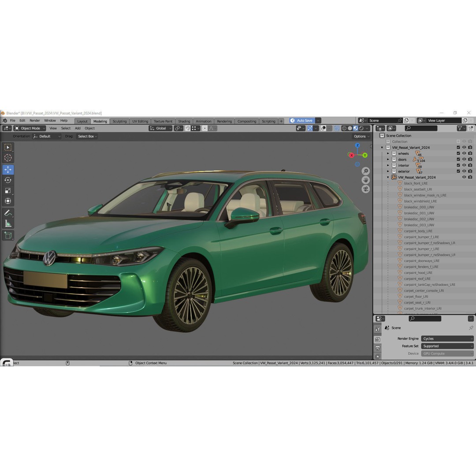Open the Drag Select Box dropdown
The height and width of the screenshot is (476, 476).
coord(87,136)
